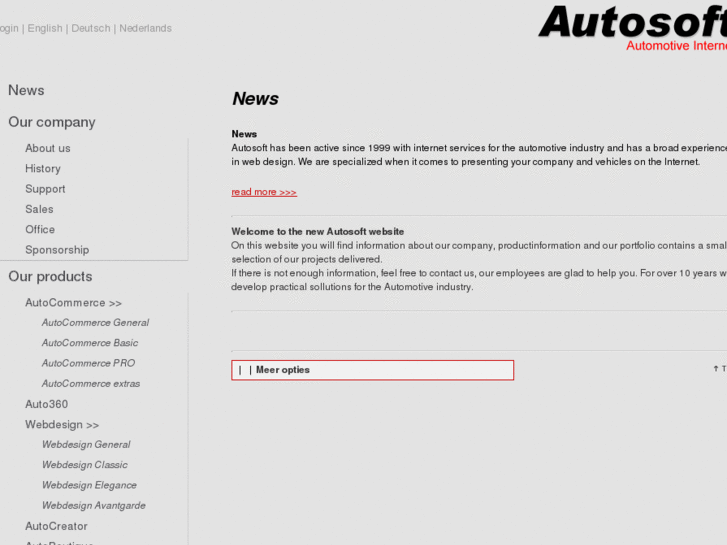The height and width of the screenshot is (545, 727).
Task: Open the Sales page
Action: 39,209
